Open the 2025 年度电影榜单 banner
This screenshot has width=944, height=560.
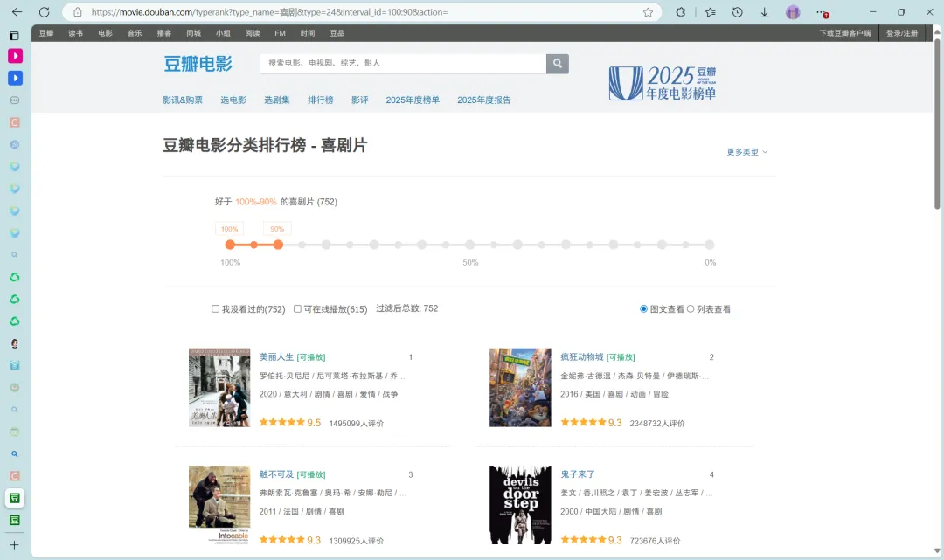coord(663,83)
